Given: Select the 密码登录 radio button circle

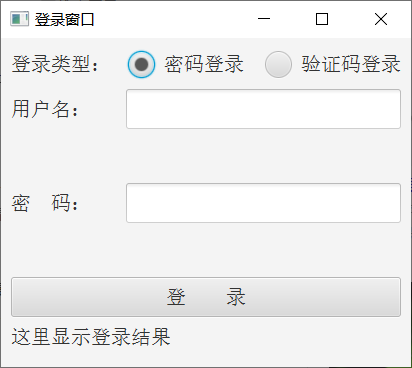Looking at the screenshot, I should click(x=141, y=64).
